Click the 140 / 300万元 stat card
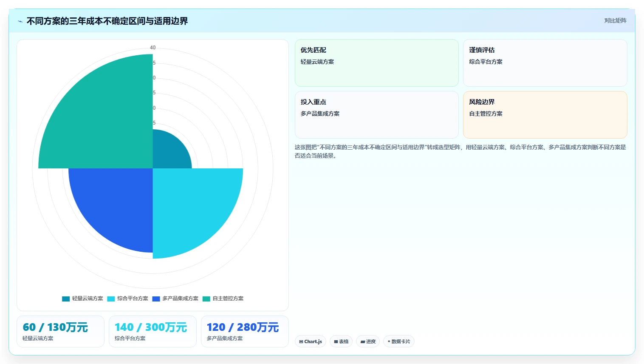Screen dimensions: 644x364 tap(153, 331)
